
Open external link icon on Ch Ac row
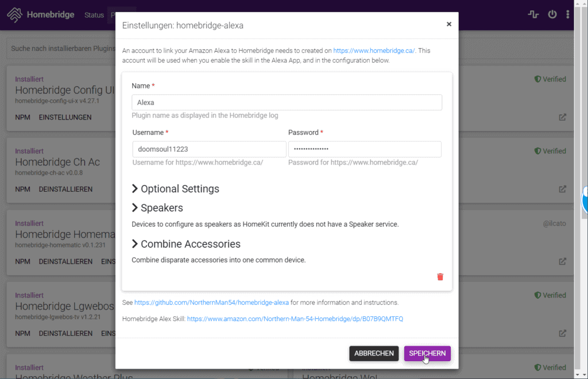tap(563, 189)
